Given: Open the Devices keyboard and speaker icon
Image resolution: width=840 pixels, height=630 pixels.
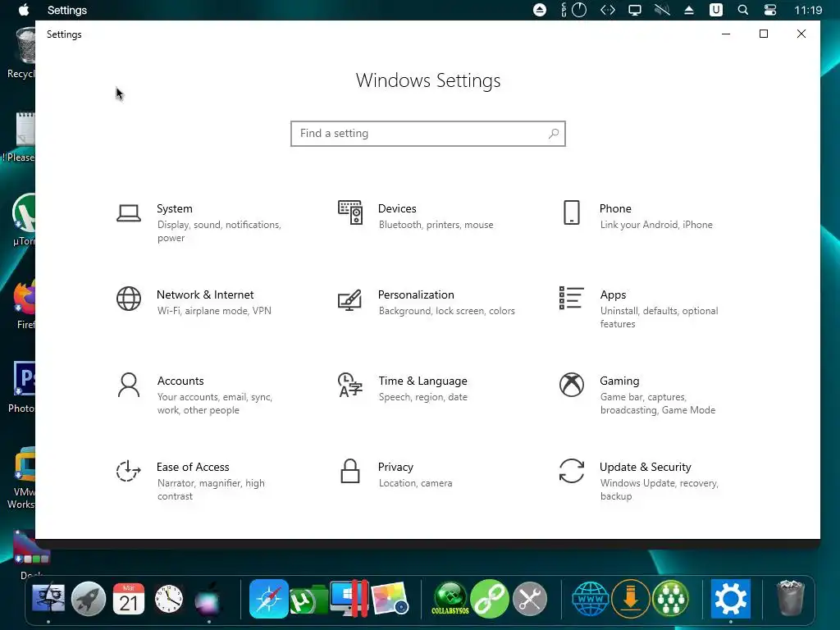Looking at the screenshot, I should click(349, 212).
